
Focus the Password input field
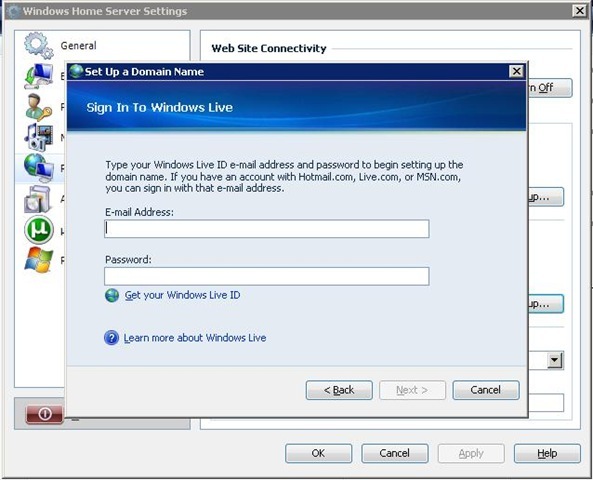[267, 277]
